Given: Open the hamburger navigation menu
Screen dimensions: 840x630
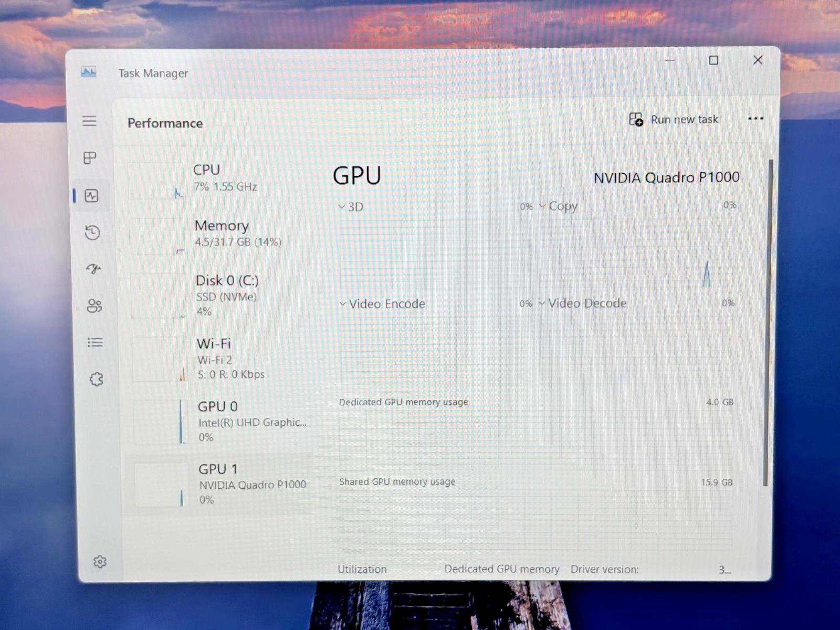Looking at the screenshot, I should (x=89, y=121).
